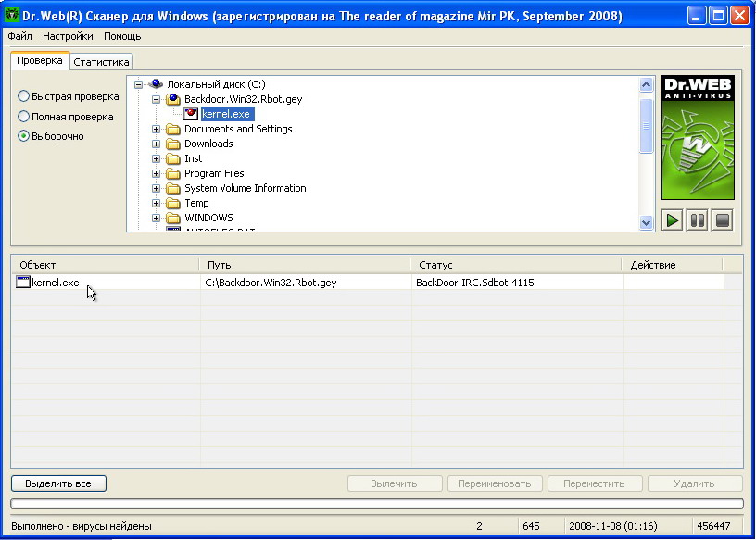Viewport: 756px width, 540px height.
Task: Click the Переместить button
Action: click(595, 483)
